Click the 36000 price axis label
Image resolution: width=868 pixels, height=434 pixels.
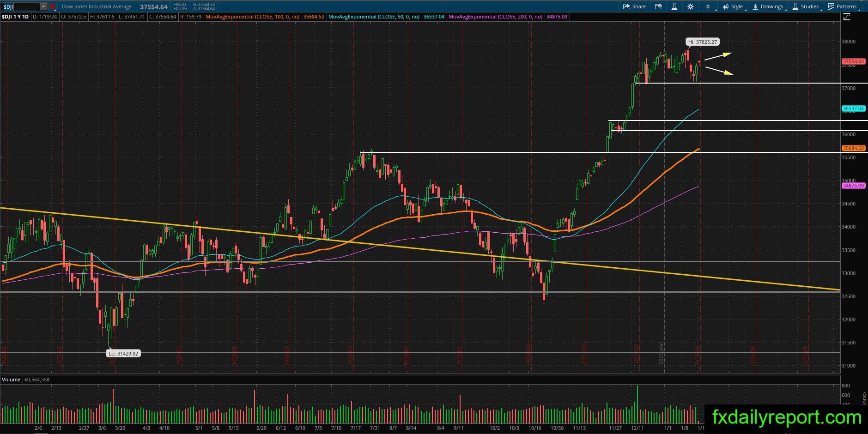[x=849, y=134]
